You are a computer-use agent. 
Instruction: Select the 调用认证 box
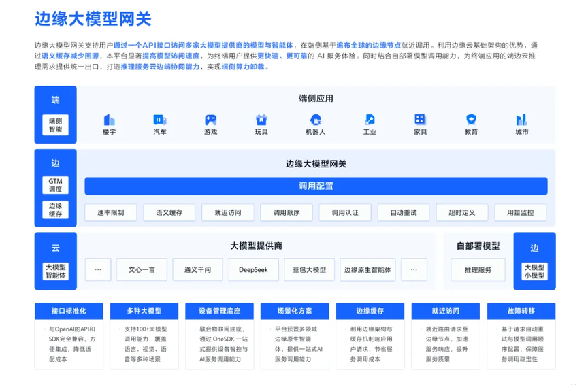(345, 212)
